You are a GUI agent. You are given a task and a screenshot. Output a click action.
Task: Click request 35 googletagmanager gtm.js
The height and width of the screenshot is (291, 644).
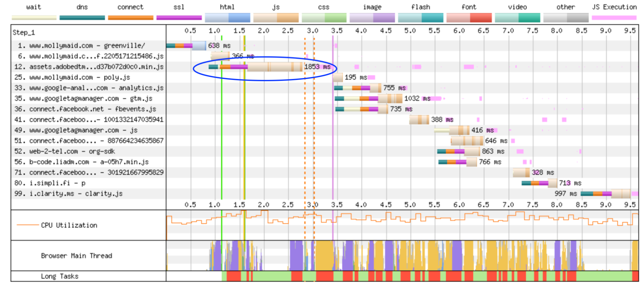(x=91, y=98)
